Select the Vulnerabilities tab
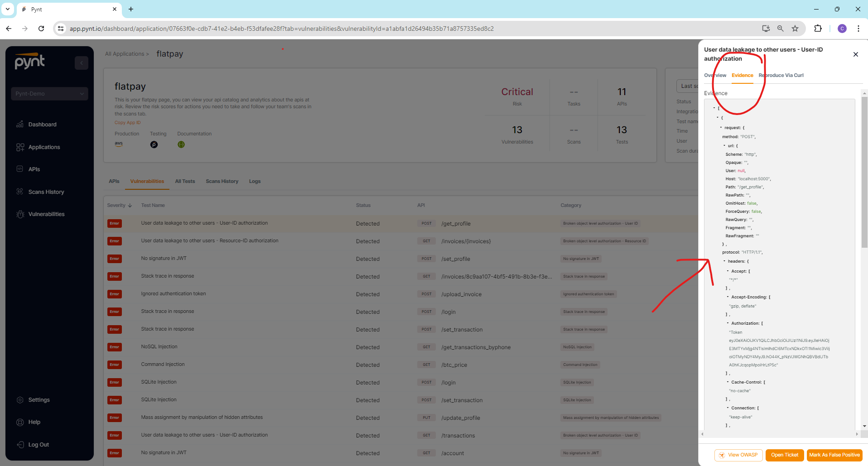Viewport: 868px width, 466px height. pyautogui.click(x=147, y=181)
